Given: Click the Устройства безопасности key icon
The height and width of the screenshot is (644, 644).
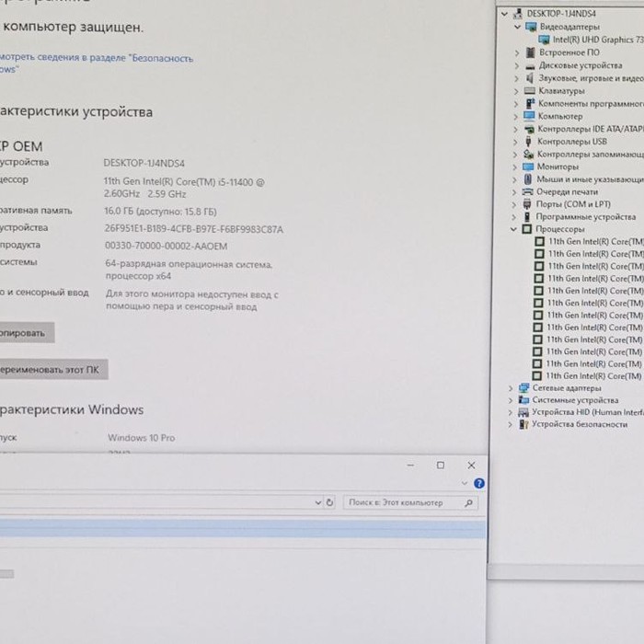Looking at the screenshot, I should 523,424.
